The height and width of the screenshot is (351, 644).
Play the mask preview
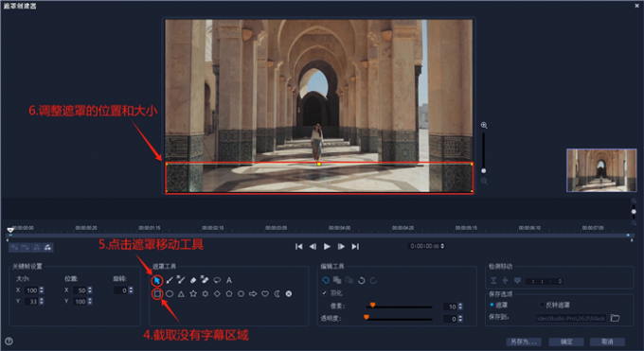(x=327, y=246)
